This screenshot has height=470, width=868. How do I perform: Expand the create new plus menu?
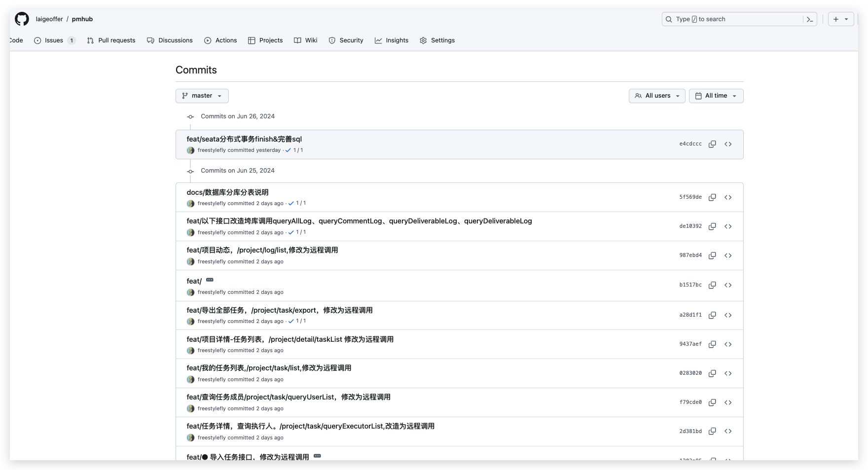[840, 19]
